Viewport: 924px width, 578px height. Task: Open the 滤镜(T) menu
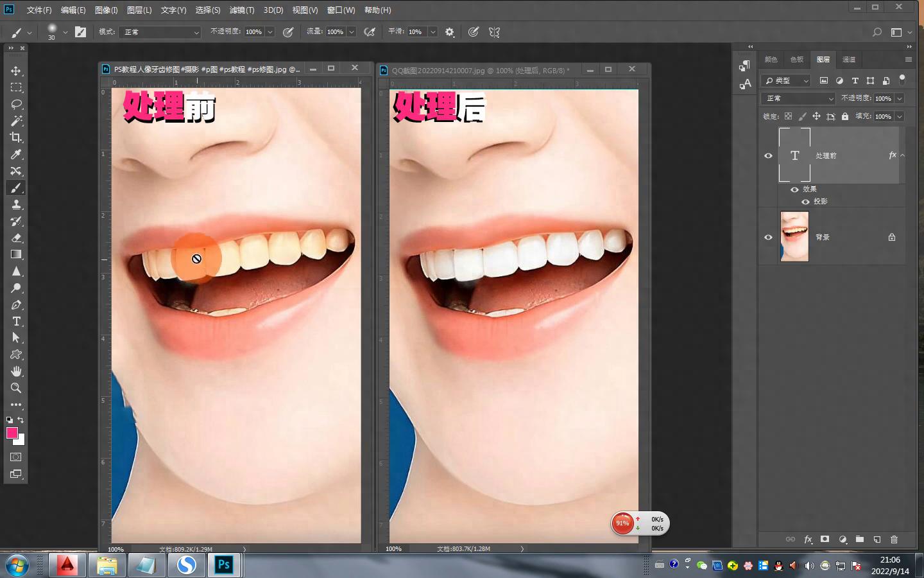[x=241, y=10]
